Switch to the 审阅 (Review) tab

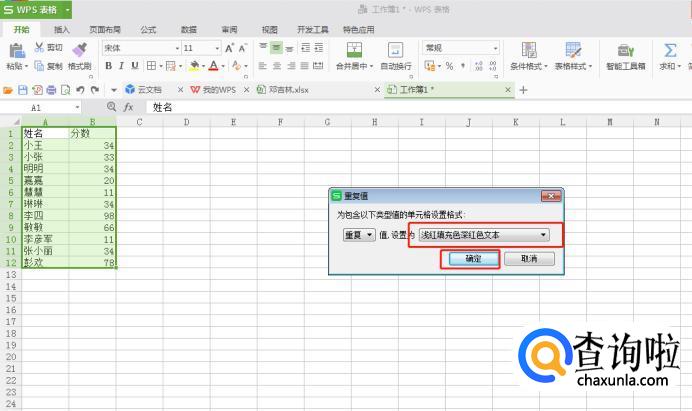[x=229, y=30]
